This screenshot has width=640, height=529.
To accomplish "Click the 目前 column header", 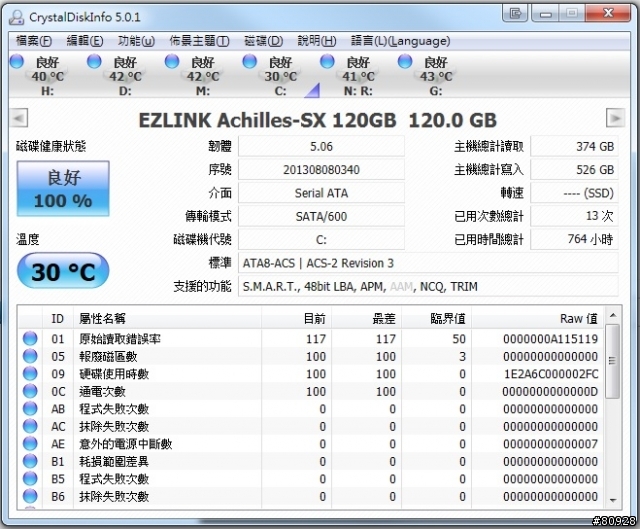I will tap(296, 318).
